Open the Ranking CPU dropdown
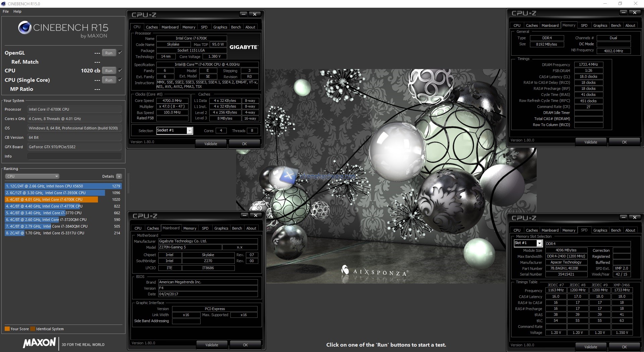The image size is (644, 352). pyautogui.click(x=32, y=176)
